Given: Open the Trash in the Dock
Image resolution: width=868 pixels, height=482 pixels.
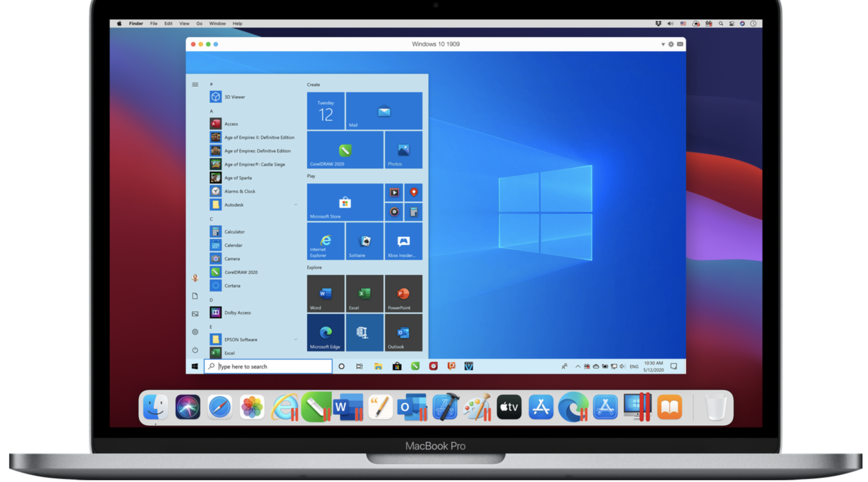Looking at the screenshot, I should pos(716,407).
